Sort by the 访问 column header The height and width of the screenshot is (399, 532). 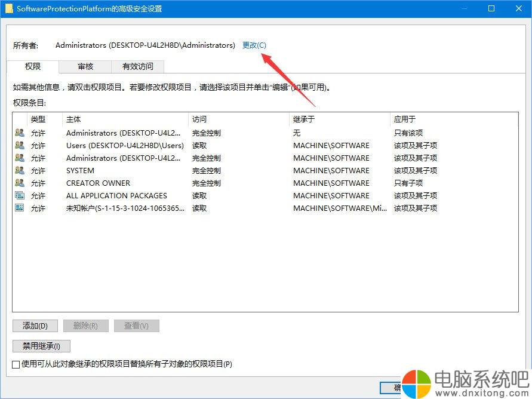[x=199, y=119]
